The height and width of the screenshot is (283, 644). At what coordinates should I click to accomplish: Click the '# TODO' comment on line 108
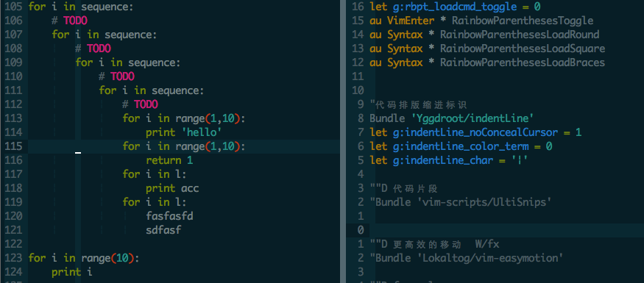pos(93,49)
